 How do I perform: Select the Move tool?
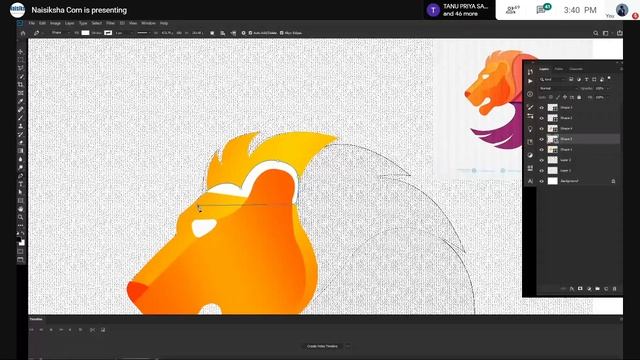20,52
